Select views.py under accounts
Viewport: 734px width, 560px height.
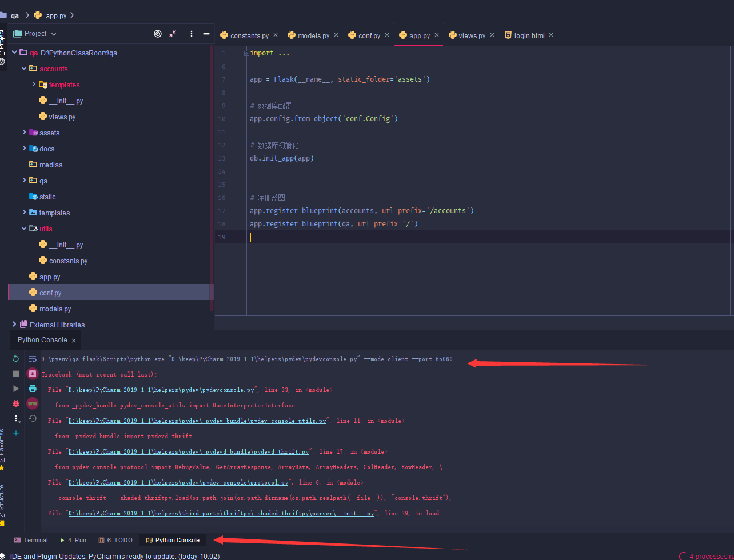62,117
